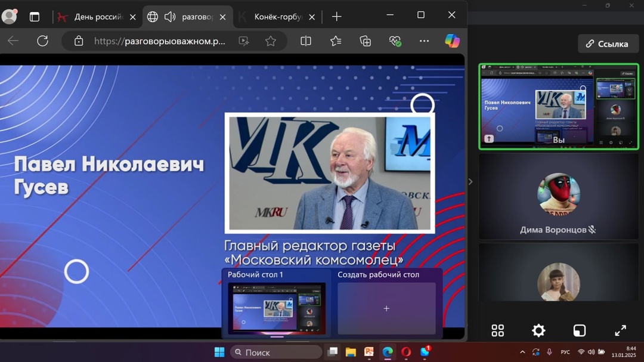Open the Windows Start menu
644x362 pixels.
[219, 352]
